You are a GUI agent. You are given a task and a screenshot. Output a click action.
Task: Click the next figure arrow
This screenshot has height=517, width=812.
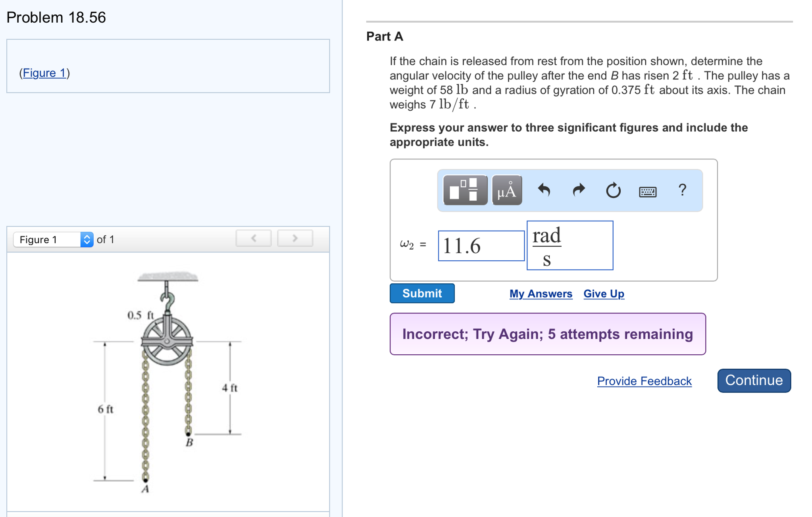coord(295,238)
